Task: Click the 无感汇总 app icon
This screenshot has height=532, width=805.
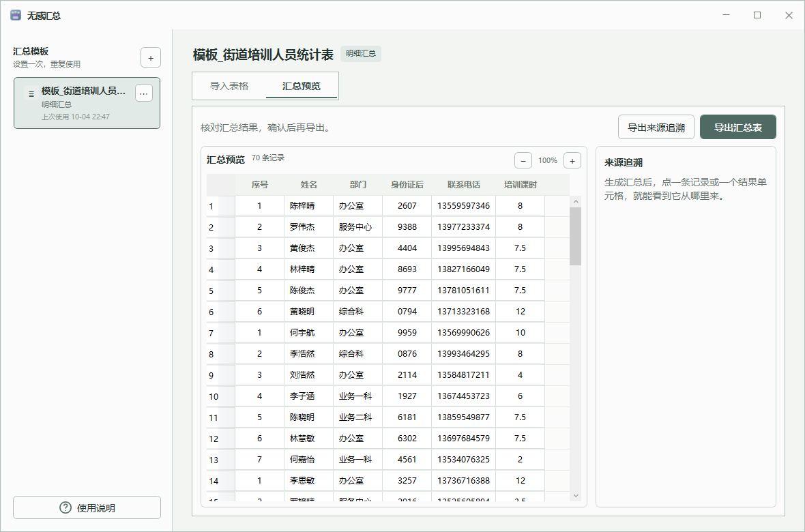Action: (16, 16)
